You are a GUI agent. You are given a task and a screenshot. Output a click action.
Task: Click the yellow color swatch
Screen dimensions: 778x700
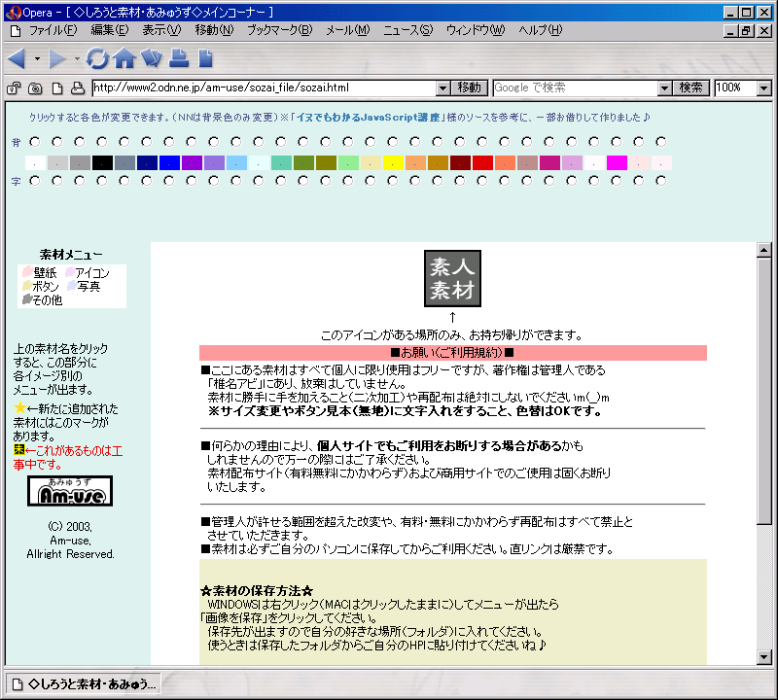pyautogui.click(x=393, y=162)
